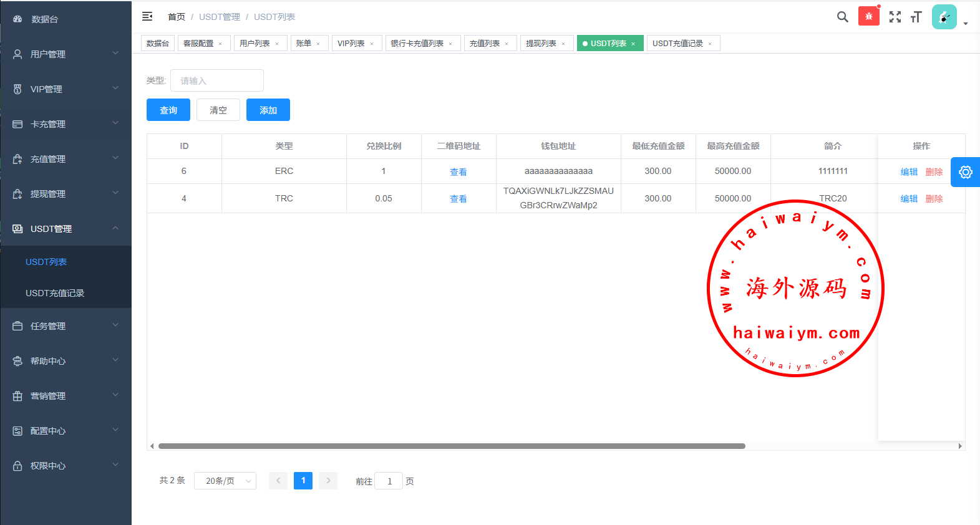The height and width of the screenshot is (525, 980).
Task: Click the user avatar in header
Action: [944, 17]
